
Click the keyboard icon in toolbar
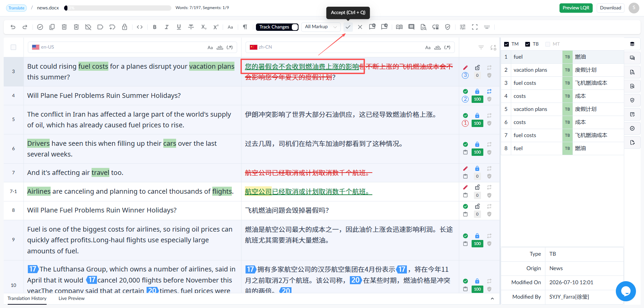pyautogui.click(x=487, y=27)
